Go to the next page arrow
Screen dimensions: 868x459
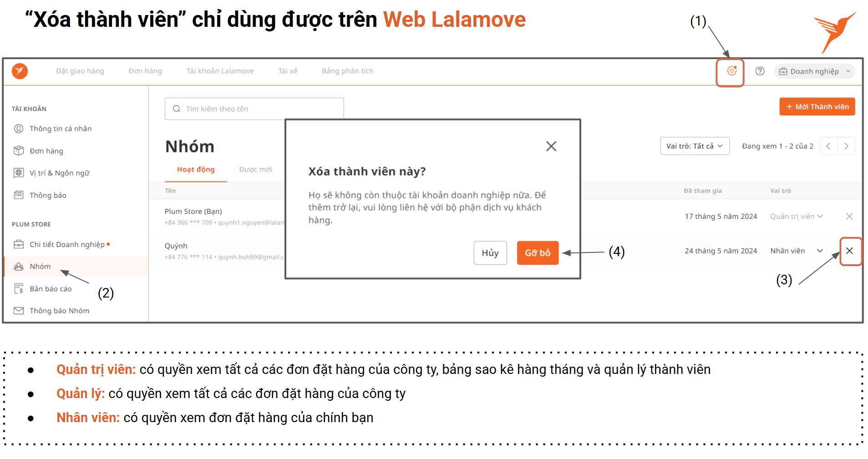(x=846, y=146)
